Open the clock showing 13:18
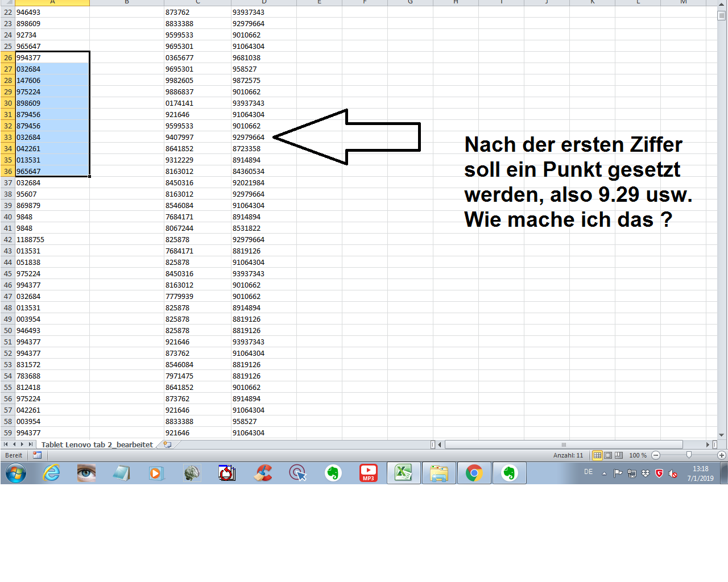 pyautogui.click(x=700, y=473)
